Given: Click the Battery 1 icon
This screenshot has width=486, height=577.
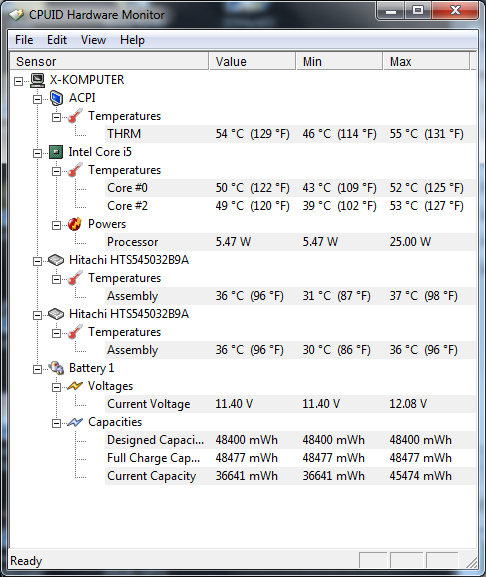Looking at the screenshot, I should (56, 368).
